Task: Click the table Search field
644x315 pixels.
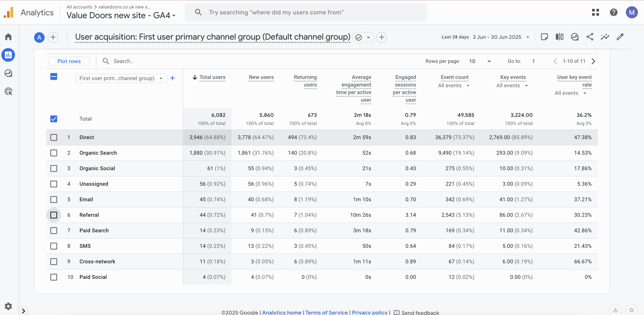Action: (x=123, y=61)
